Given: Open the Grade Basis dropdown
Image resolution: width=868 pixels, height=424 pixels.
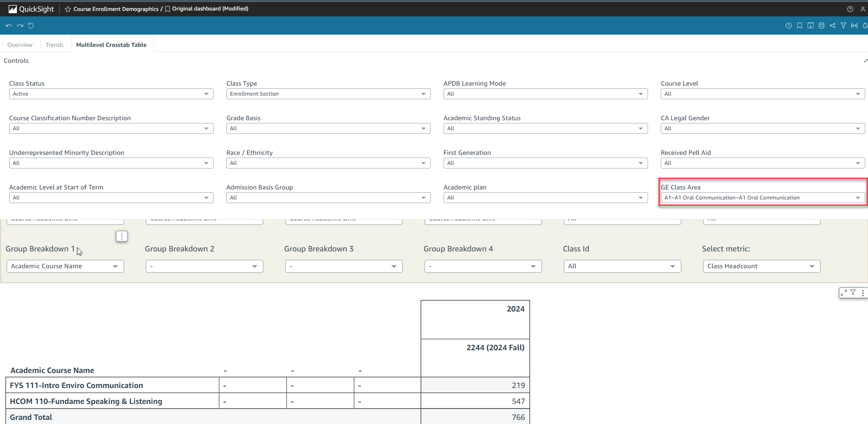Looking at the screenshot, I should point(328,128).
